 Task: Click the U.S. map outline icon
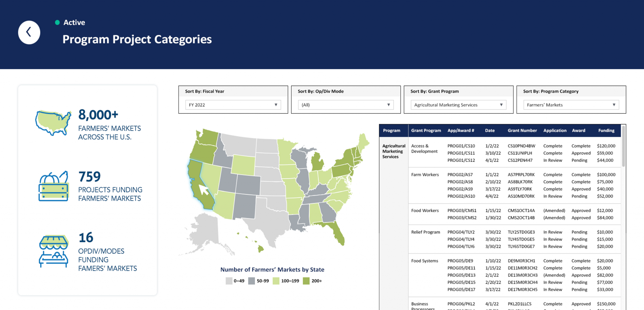[x=53, y=122]
